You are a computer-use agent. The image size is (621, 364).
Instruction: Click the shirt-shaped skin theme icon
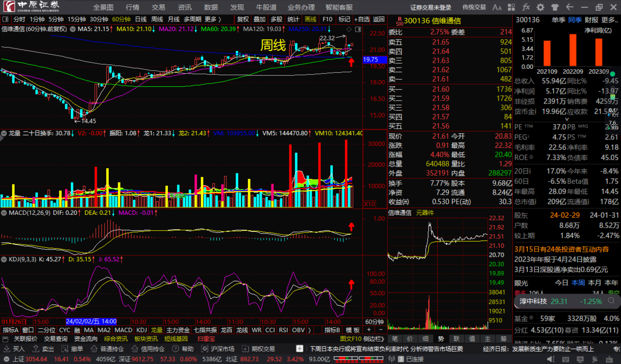555,7
